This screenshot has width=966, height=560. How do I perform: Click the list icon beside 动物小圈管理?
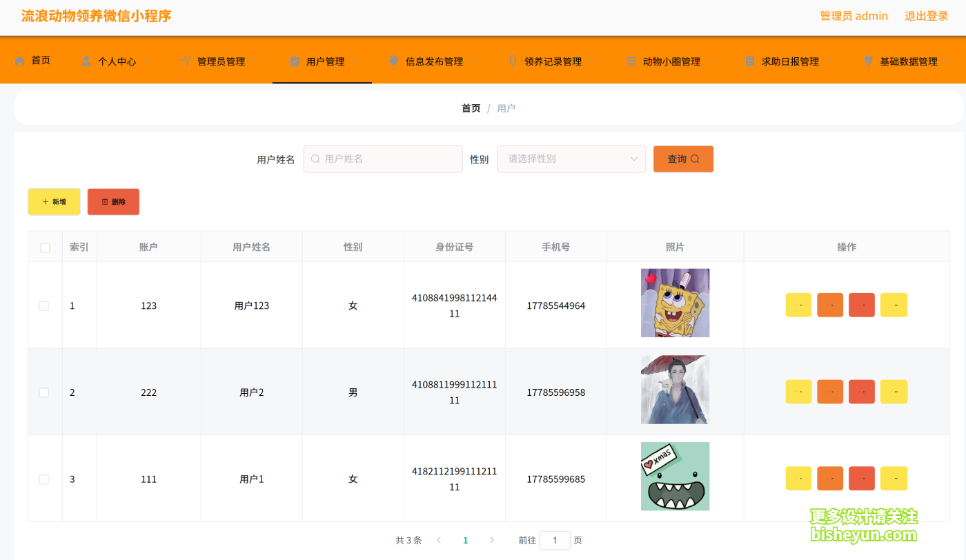(631, 61)
